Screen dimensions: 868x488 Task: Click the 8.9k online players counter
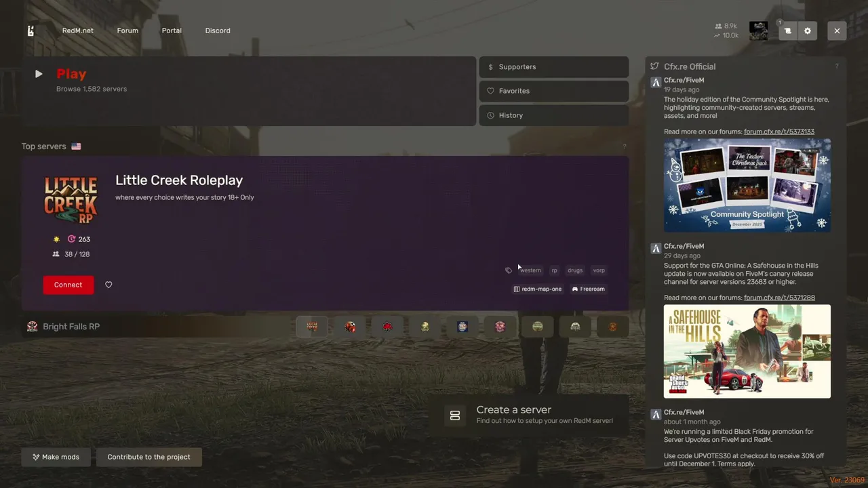click(x=726, y=26)
